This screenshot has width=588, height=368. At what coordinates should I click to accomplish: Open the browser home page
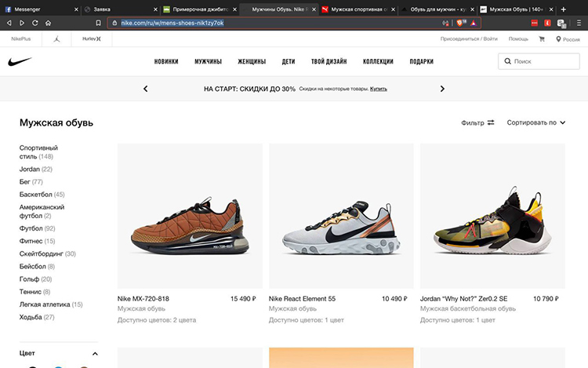[48, 23]
